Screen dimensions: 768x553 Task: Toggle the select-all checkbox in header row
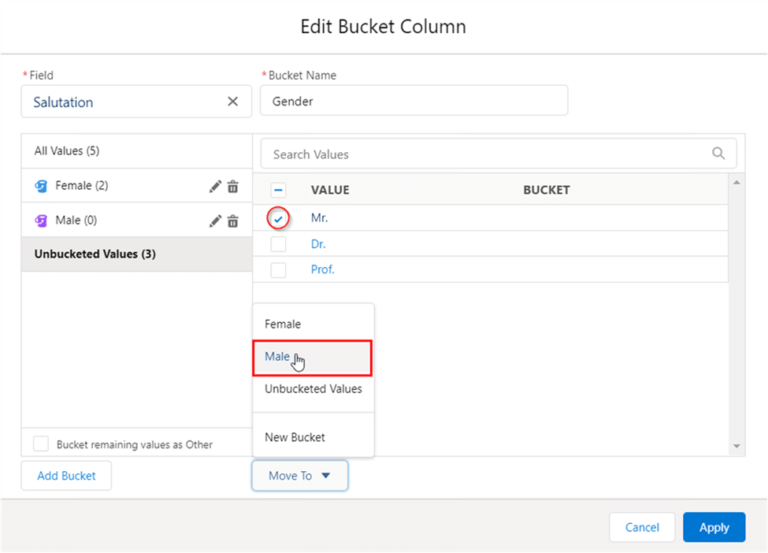tap(278, 190)
